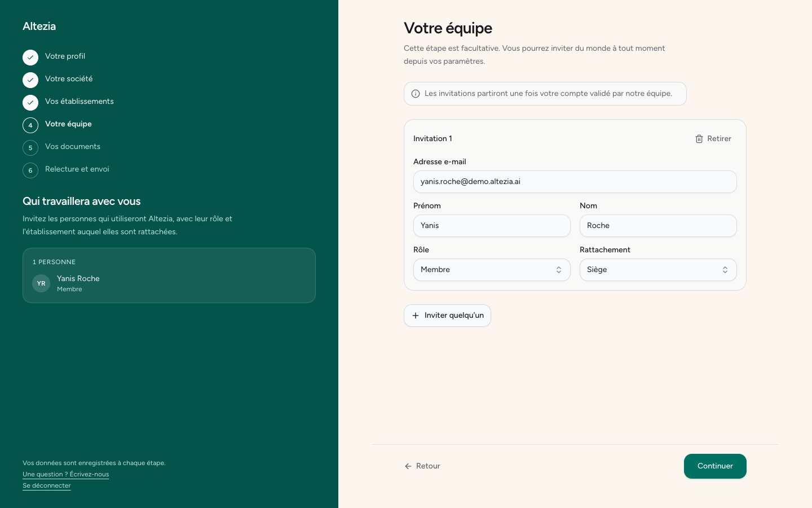
Task: Go to the Relecture et envoi step
Action: pyautogui.click(x=77, y=169)
